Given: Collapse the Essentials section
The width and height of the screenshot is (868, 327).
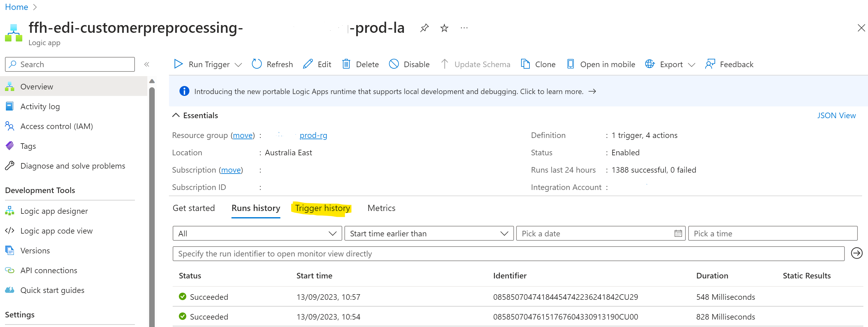Looking at the screenshot, I should click(x=175, y=115).
